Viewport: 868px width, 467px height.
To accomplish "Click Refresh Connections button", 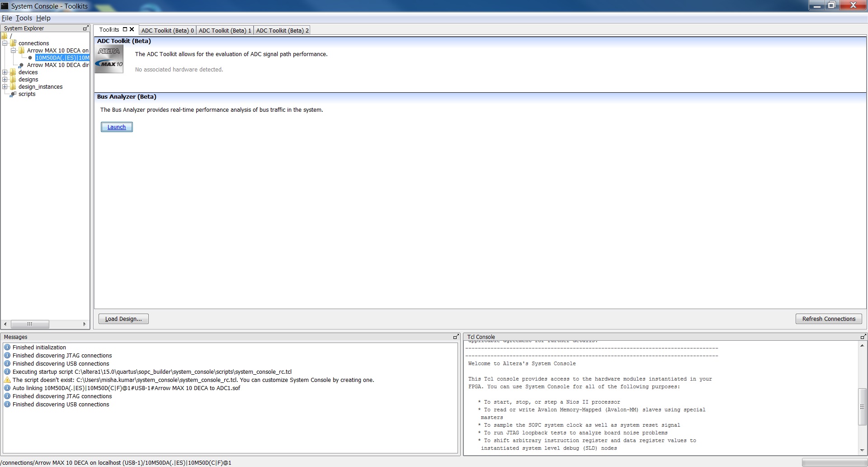I will [829, 319].
